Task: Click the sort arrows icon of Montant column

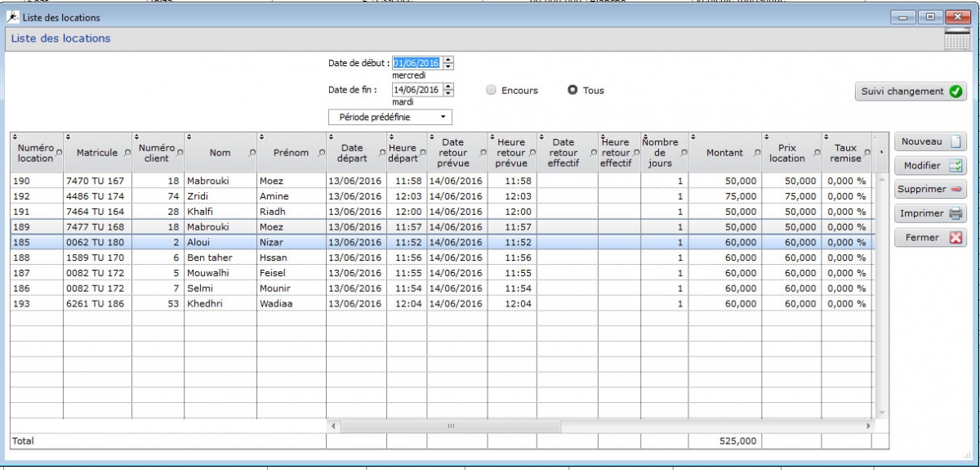Action: pyautogui.click(x=693, y=137)
